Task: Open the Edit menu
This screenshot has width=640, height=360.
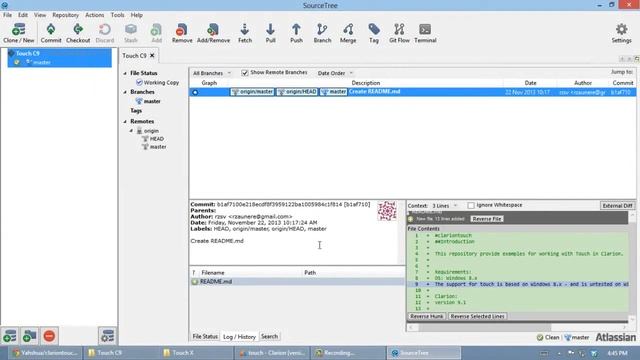Action: pyautogui.click(x=23, y=15)
